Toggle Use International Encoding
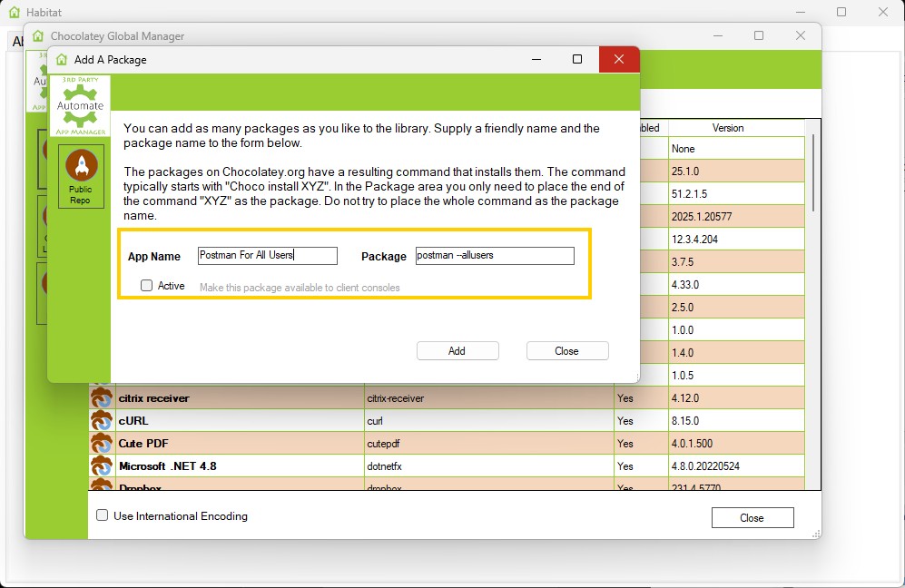The image size is (905, 588). [x=102, y=514]
